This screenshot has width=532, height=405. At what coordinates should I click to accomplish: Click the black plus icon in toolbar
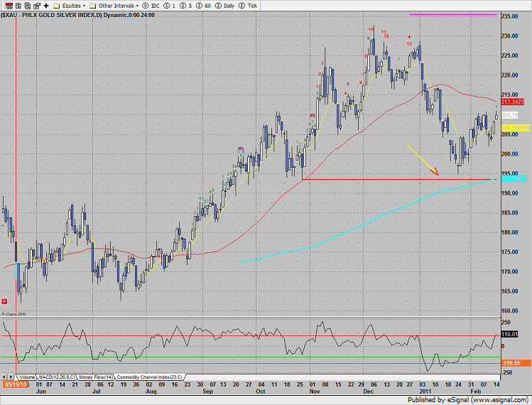(47, 5)
